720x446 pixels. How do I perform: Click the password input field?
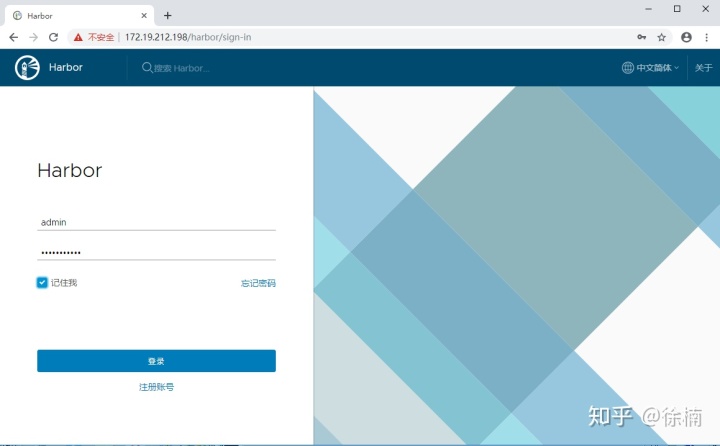tap(157, 252)
